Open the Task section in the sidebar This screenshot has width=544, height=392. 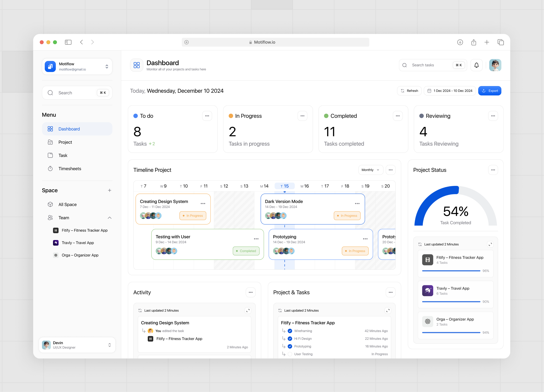point(63,155)
